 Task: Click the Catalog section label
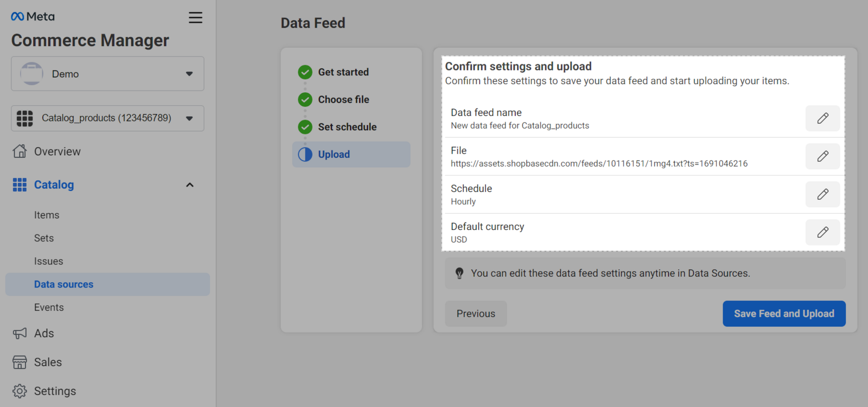54,185
